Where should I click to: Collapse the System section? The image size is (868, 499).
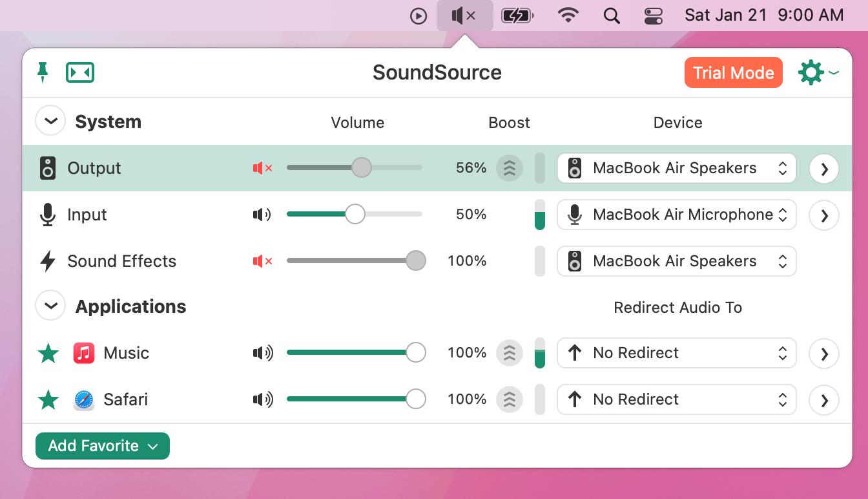[50, 121]
